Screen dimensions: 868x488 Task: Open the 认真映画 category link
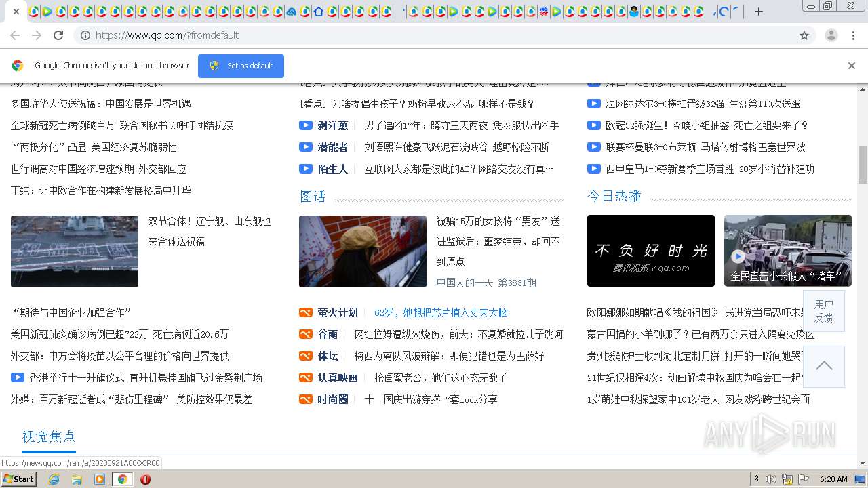338,378
